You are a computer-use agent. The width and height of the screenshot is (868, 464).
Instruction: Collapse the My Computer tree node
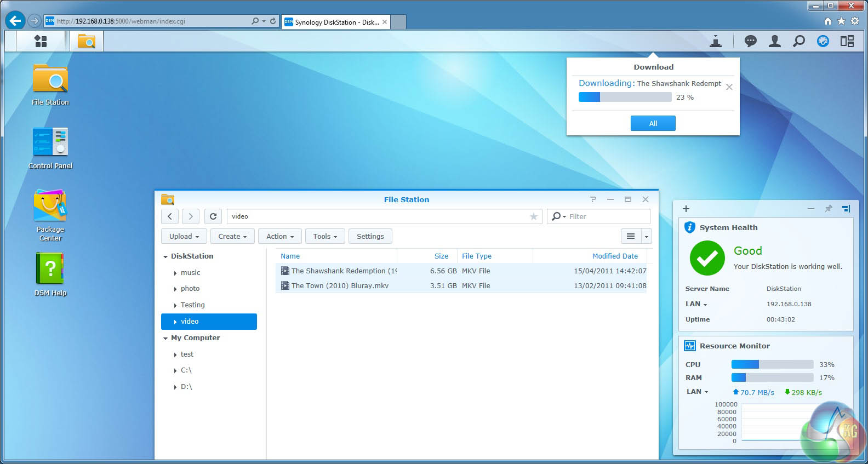[165, 339]
